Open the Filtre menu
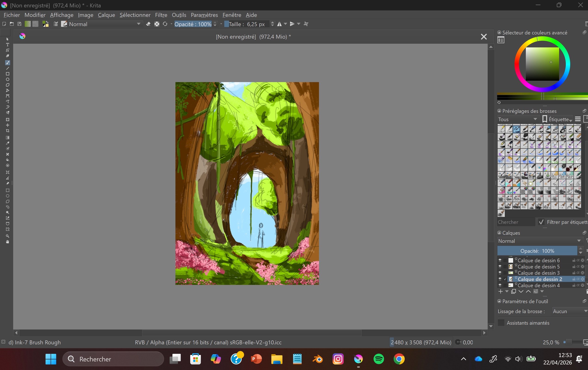 [161, 15]
